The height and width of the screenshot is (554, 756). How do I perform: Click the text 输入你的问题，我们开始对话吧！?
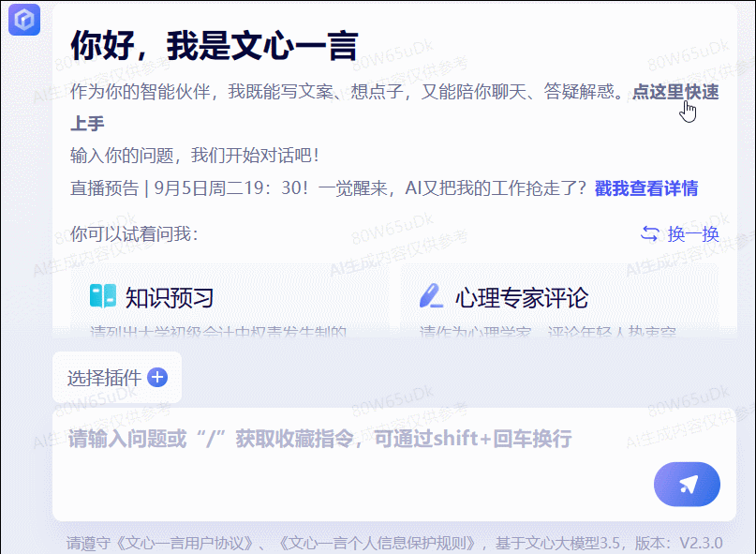click(195, 156)
